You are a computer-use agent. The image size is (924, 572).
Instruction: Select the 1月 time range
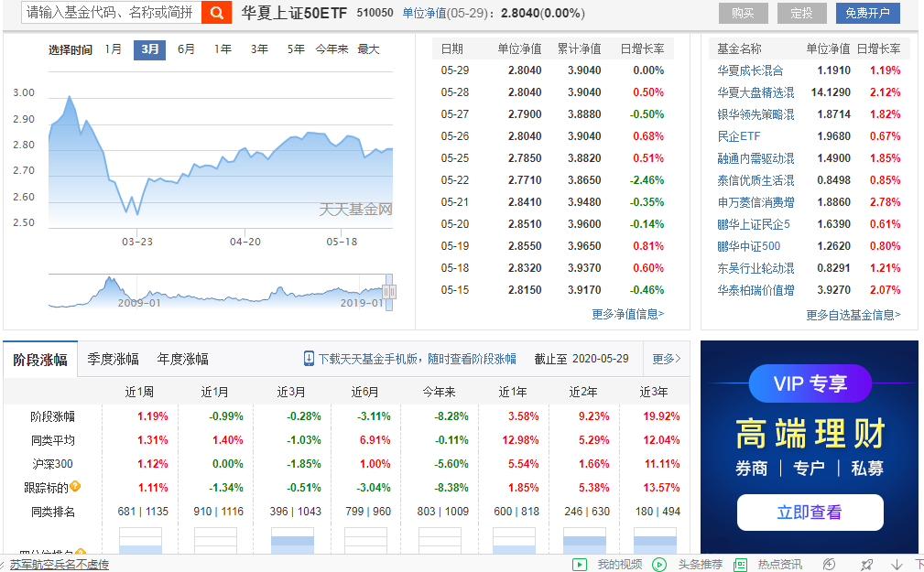tap(114, 49)
